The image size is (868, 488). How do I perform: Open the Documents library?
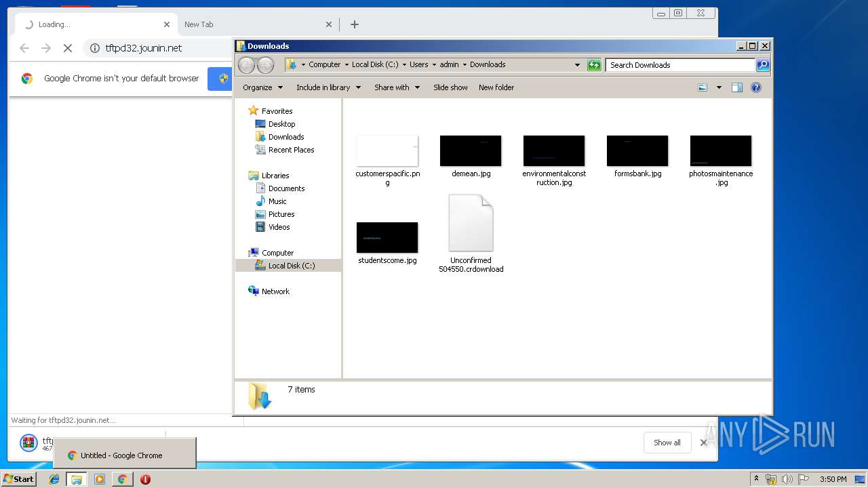tap(286, 188)
